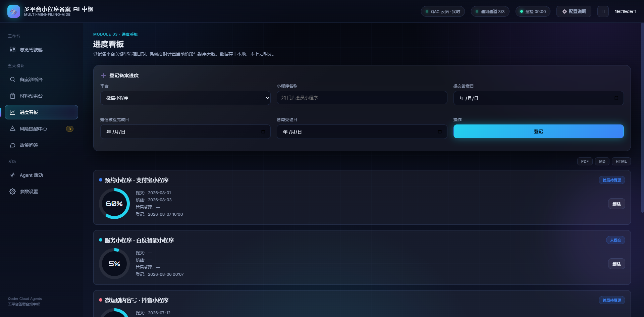The image size is (644, 317).
Task: Click the 5% progress ring
Action: point(114,264)
